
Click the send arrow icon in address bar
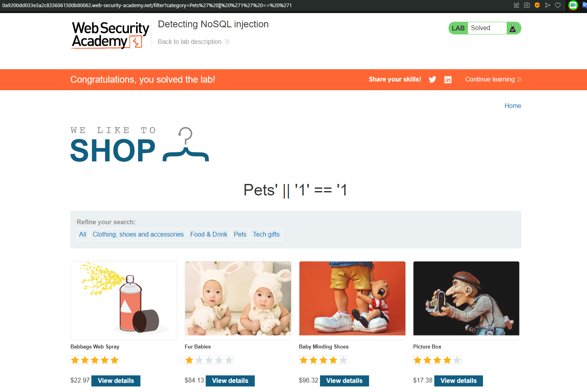[x=547, y=5]
